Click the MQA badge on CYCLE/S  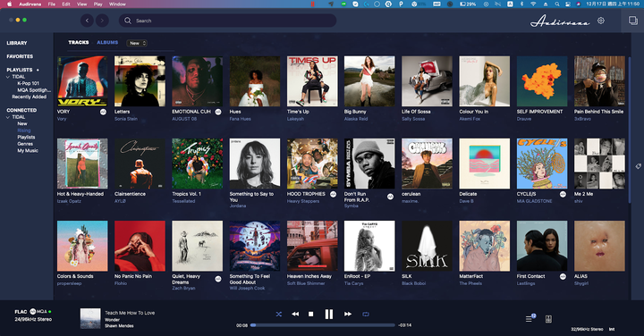click(x=563, y=194)
